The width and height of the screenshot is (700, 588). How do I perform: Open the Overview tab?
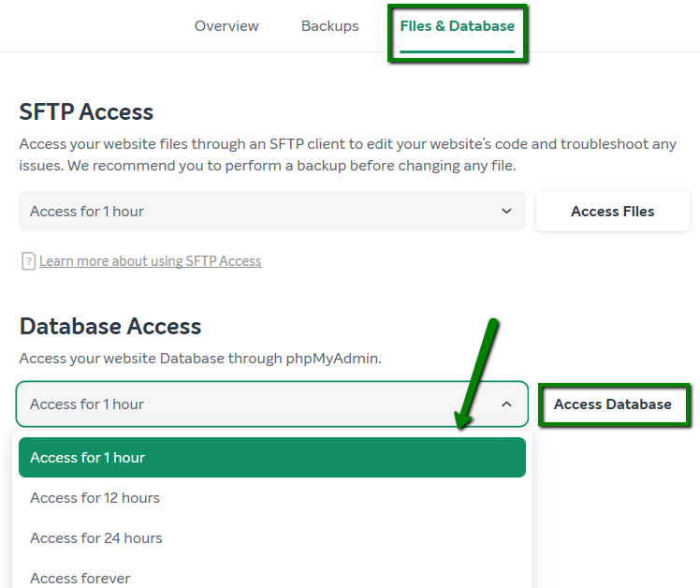click(226, 26)
